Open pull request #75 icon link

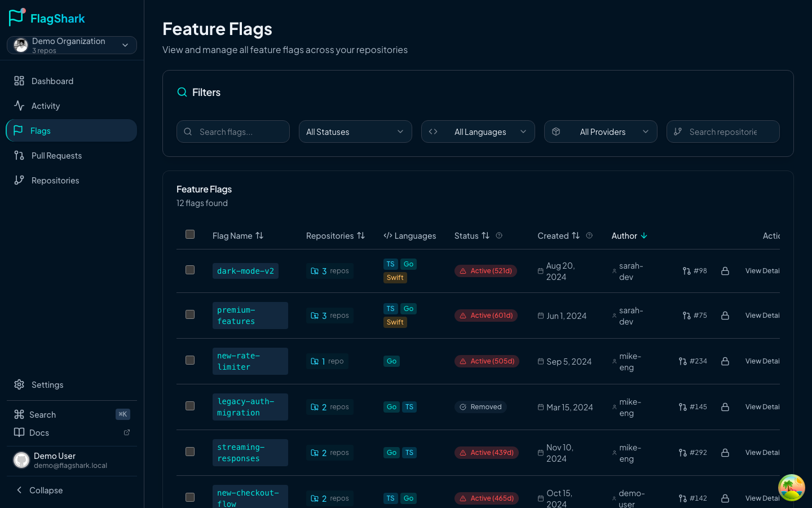(686, 316)
